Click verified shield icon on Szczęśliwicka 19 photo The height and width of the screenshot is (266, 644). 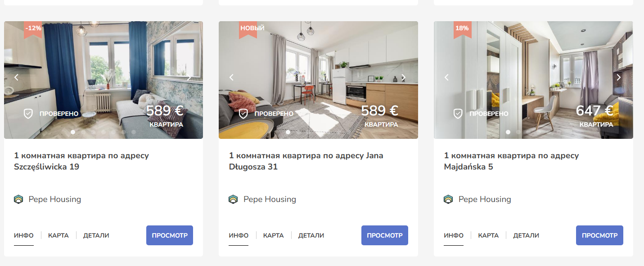[x=28, y=114]
